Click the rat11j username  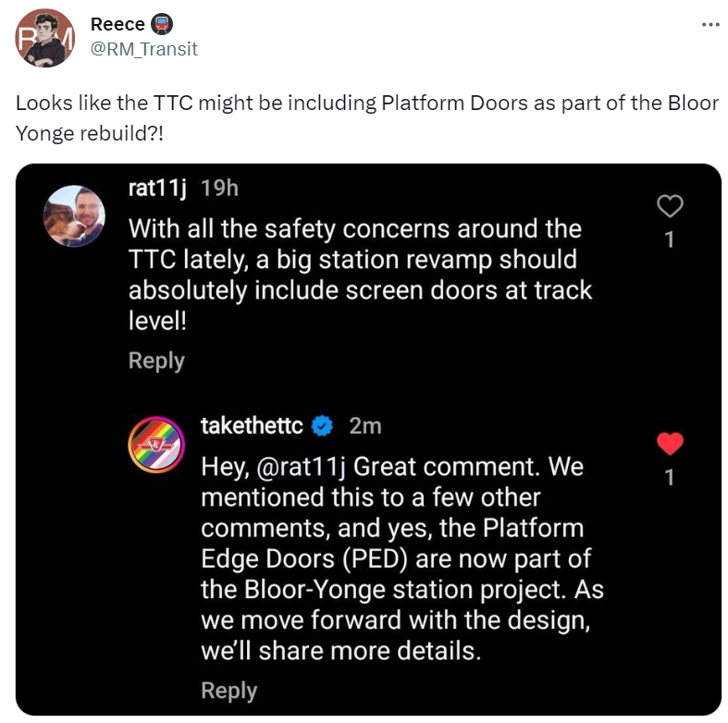[x=157, y=188]
